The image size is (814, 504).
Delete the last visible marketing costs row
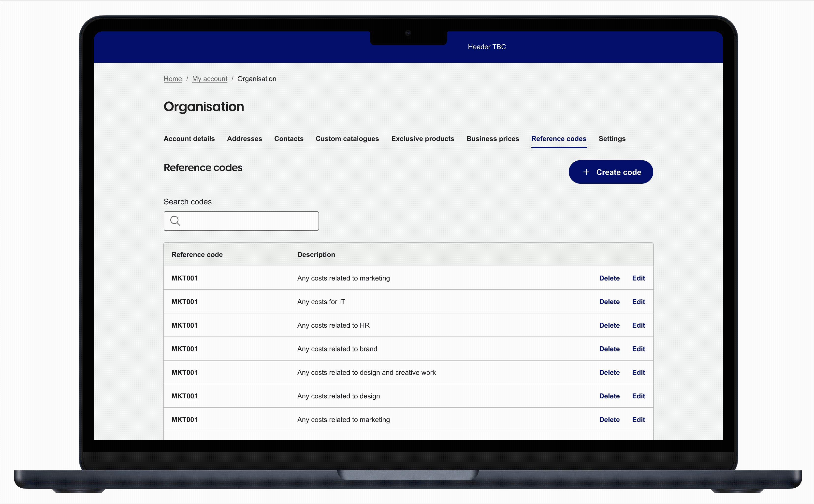[609, 420]
